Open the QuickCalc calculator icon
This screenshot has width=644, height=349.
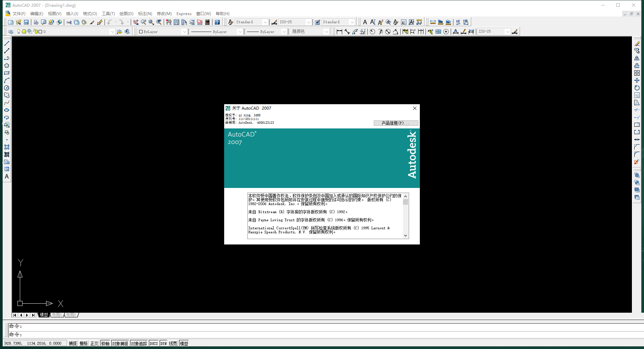tap(207, 22)
